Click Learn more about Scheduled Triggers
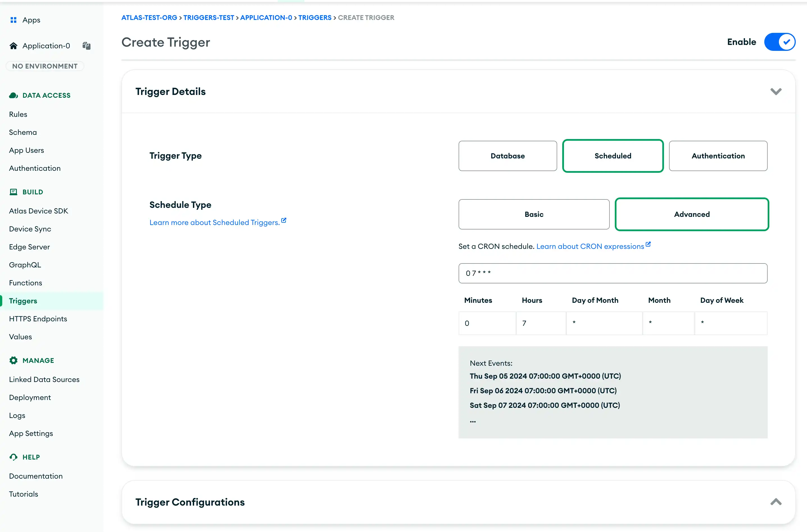 pyautogui.click(x=214, y=222)
